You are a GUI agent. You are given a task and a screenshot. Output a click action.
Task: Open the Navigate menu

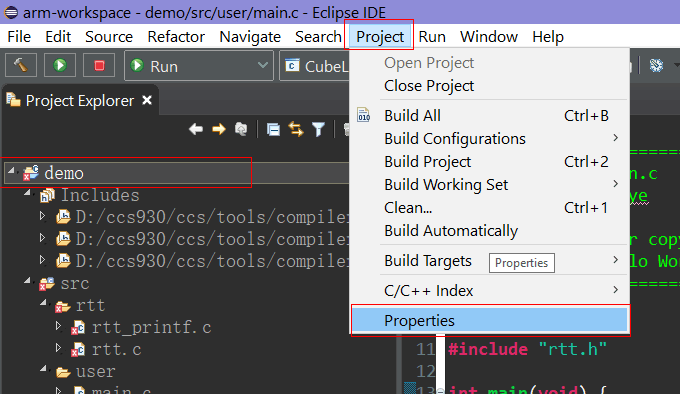250,37
